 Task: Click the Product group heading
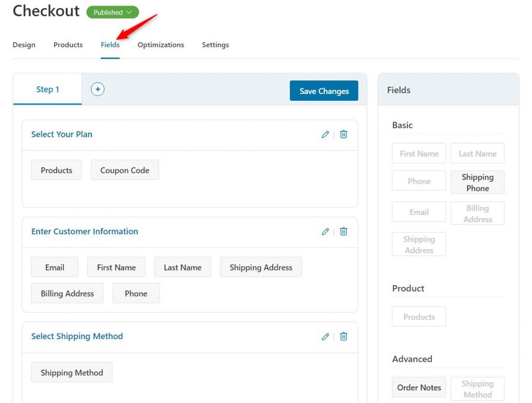[408, 288]
